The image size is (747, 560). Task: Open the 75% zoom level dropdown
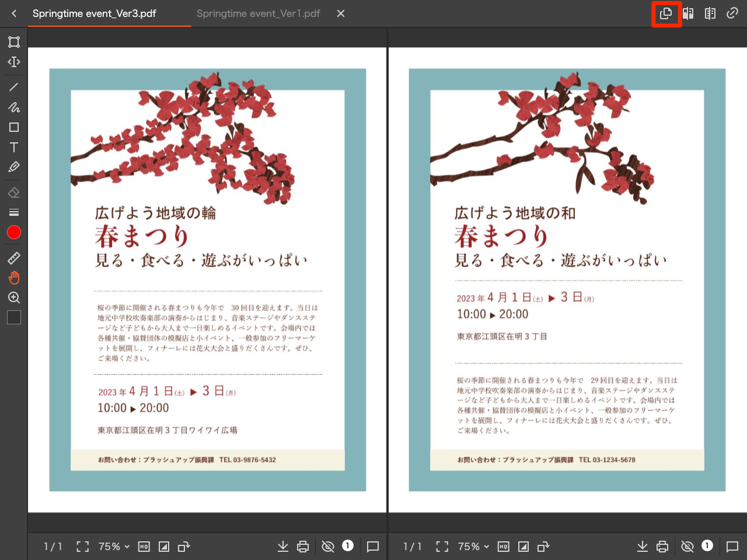(113, 547)
